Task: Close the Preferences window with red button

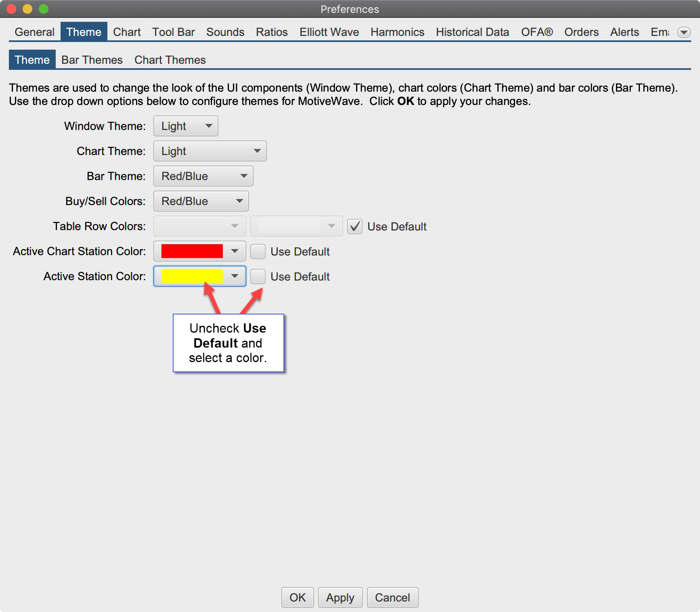Action: [11, 9]
